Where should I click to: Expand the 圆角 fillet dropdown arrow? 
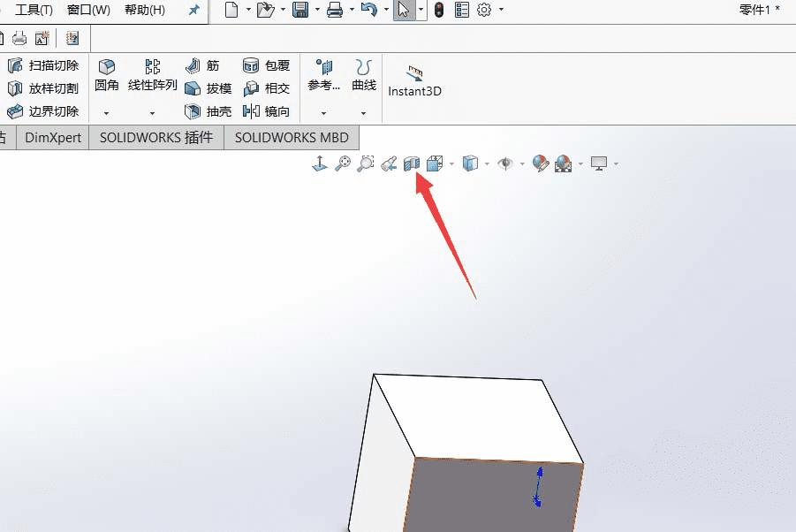pos(107,113)
